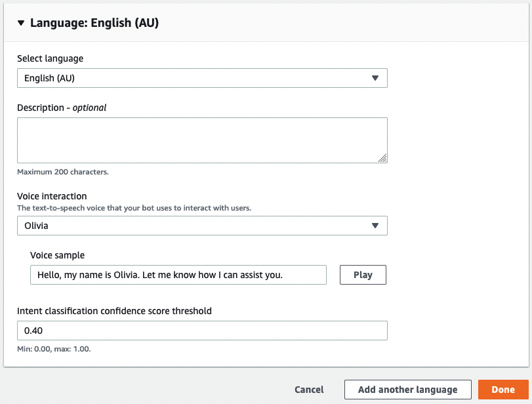Click the Voice interaction label

click(52, 196)
